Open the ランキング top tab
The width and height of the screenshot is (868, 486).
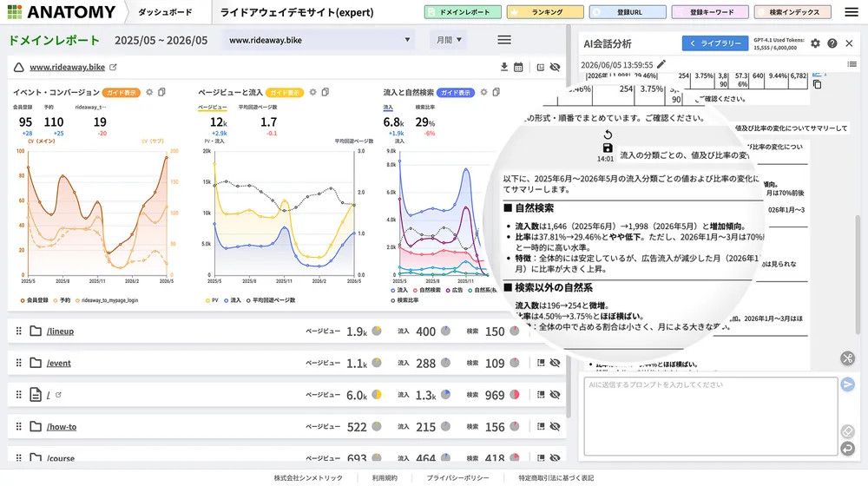545,11
